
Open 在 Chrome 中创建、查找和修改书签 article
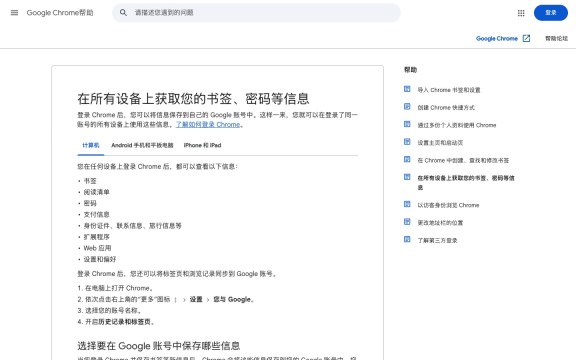(x=463, y=161)
